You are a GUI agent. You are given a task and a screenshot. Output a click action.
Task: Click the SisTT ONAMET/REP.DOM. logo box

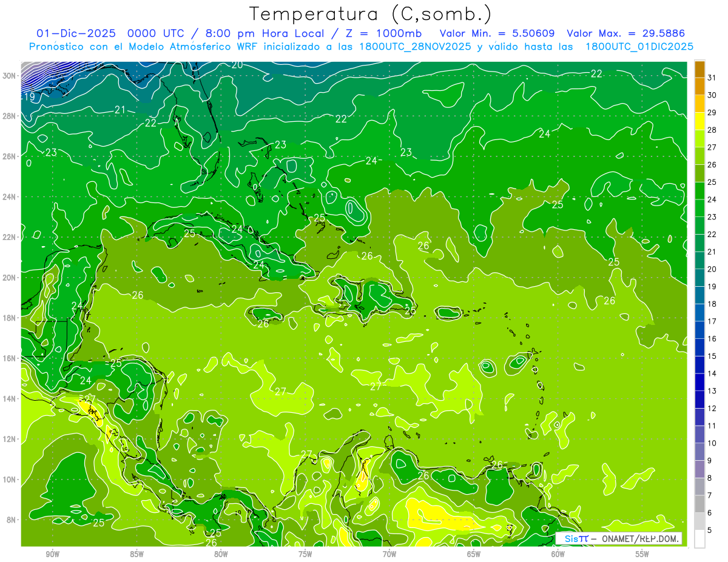pos(618,538)
